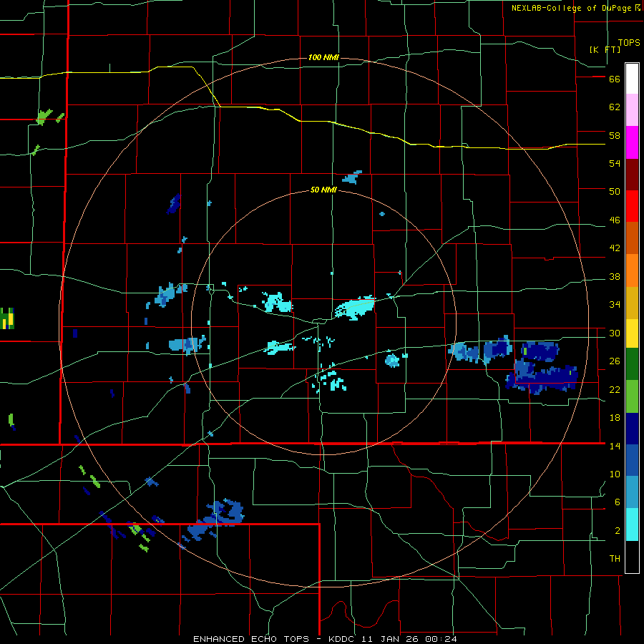
Task: Click the 30 value on the legend
Action: [x=615, y=333]
